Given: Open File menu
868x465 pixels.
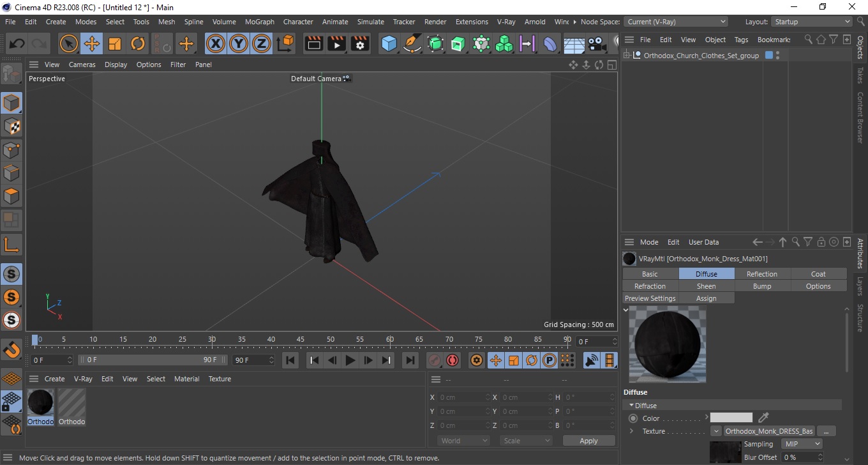Looking at the screenshot, I should click(x=10, y=22).
